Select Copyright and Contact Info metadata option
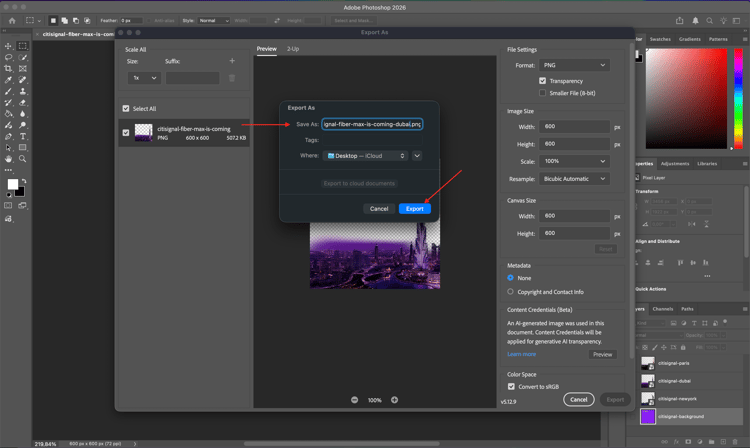 pyautogui.click(x=511, y=292)
